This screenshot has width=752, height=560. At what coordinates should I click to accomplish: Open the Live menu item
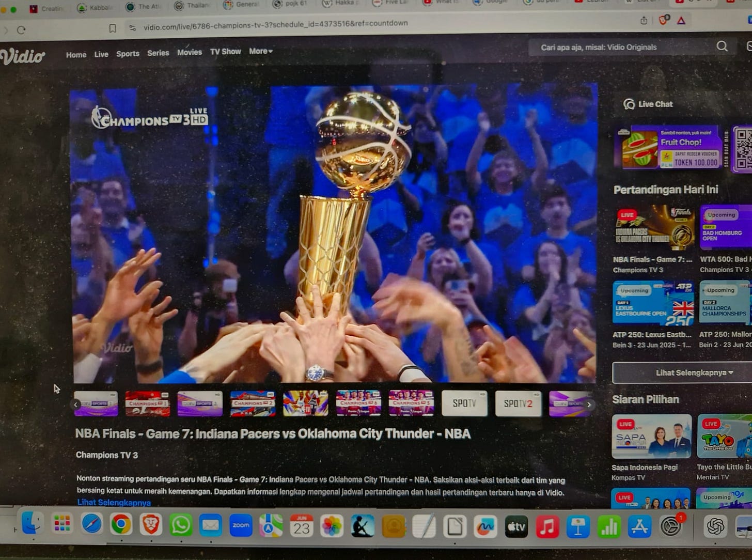click(101, 54)
